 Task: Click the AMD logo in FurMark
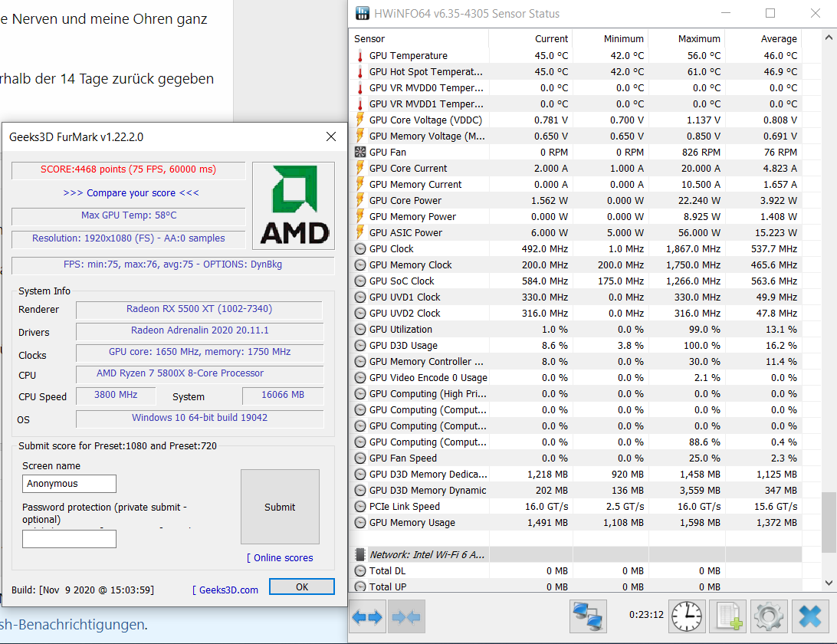294,205
